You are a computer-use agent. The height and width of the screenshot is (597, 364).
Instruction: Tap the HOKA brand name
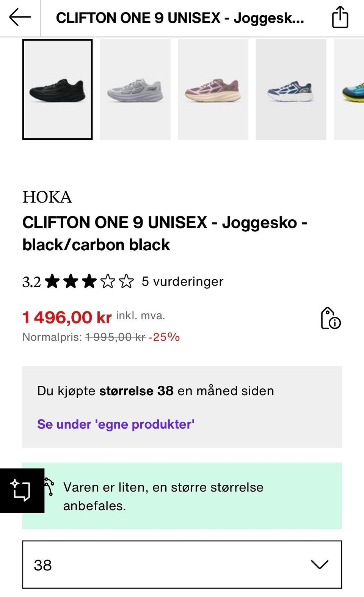47,197
